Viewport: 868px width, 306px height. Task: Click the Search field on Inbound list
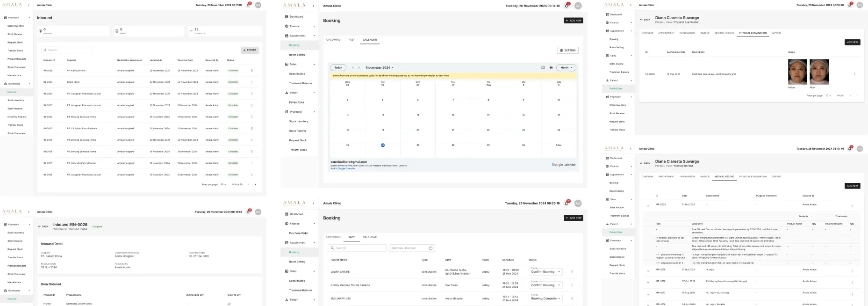66,50
